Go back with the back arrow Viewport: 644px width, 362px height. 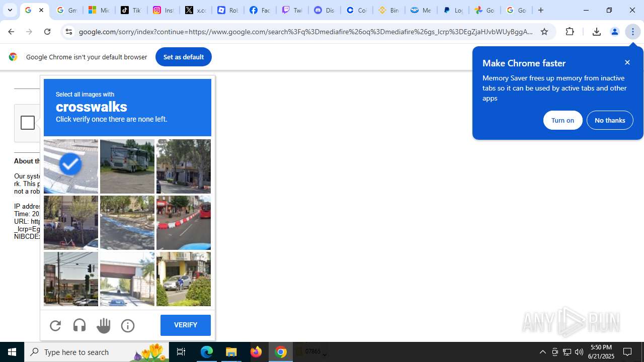(11, 32)
